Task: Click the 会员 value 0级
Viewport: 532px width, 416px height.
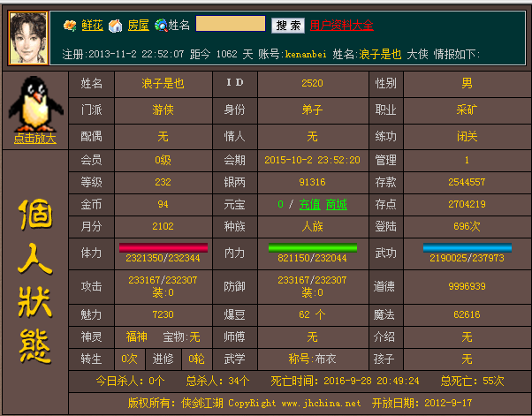Action: click(163, 160)
